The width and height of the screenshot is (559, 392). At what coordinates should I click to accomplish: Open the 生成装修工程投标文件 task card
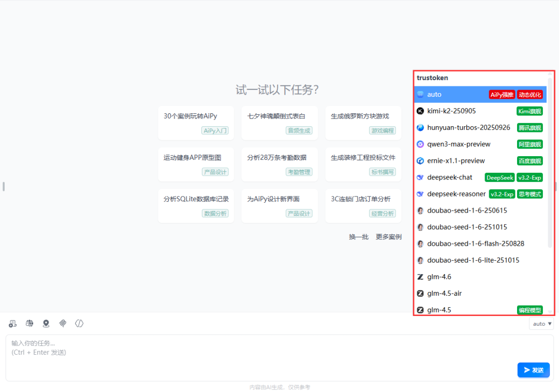tap(363, 164)
